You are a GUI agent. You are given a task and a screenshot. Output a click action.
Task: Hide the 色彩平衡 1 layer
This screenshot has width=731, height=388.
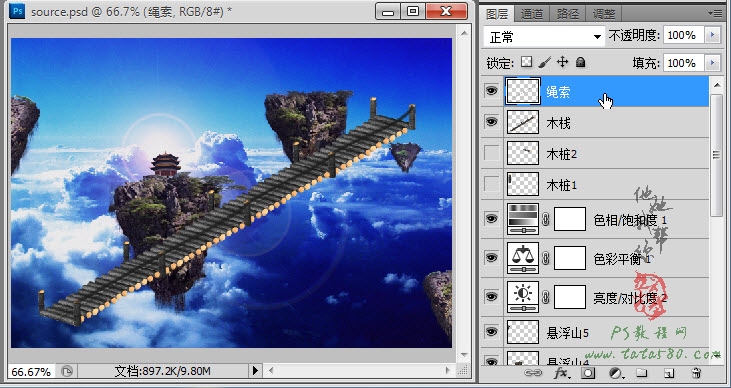491,258
